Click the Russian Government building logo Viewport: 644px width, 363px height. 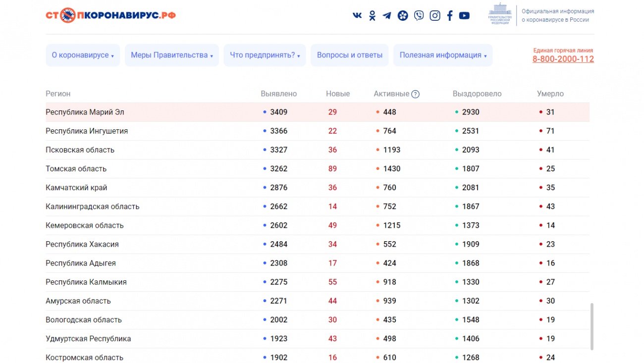click(500, 14)
